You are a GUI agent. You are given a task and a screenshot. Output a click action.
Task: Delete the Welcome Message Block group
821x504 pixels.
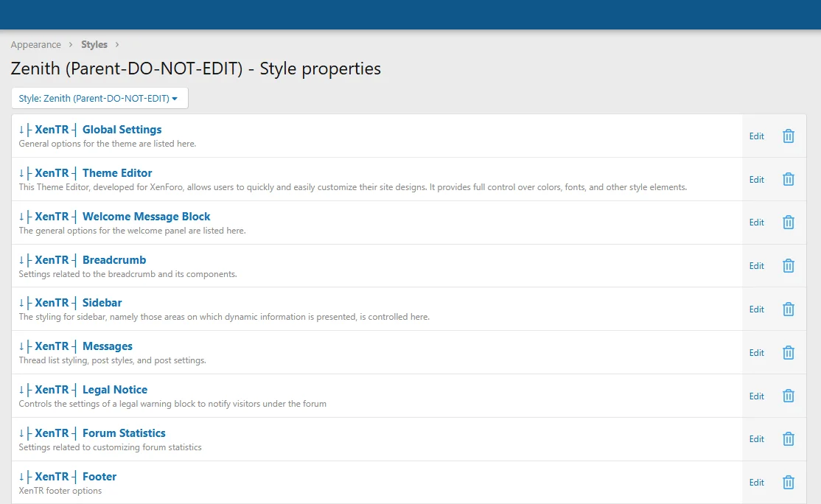click(788, 223)
